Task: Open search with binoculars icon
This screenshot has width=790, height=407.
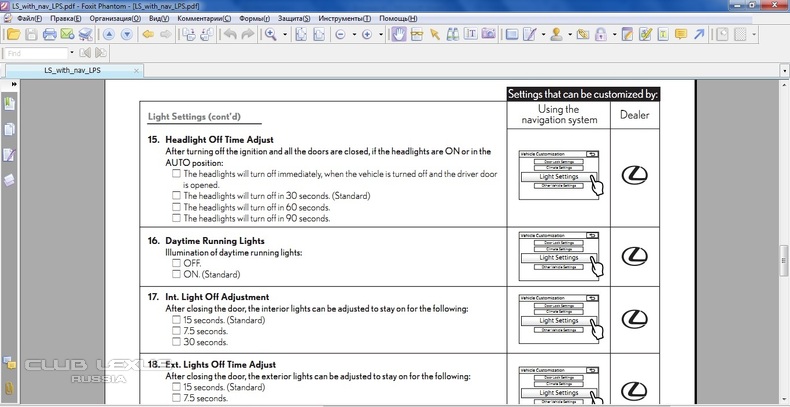Action: [452, 34]
